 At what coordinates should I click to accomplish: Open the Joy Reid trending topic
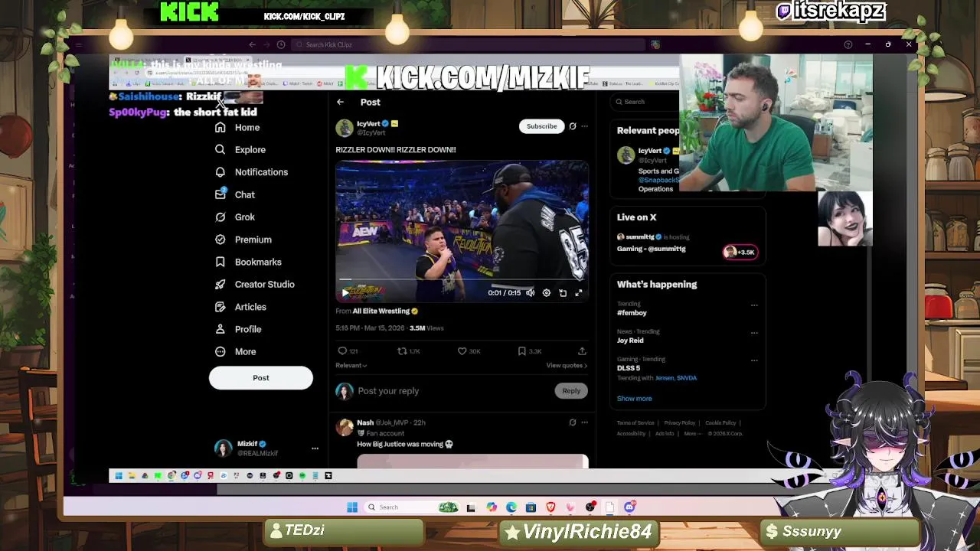630,341
